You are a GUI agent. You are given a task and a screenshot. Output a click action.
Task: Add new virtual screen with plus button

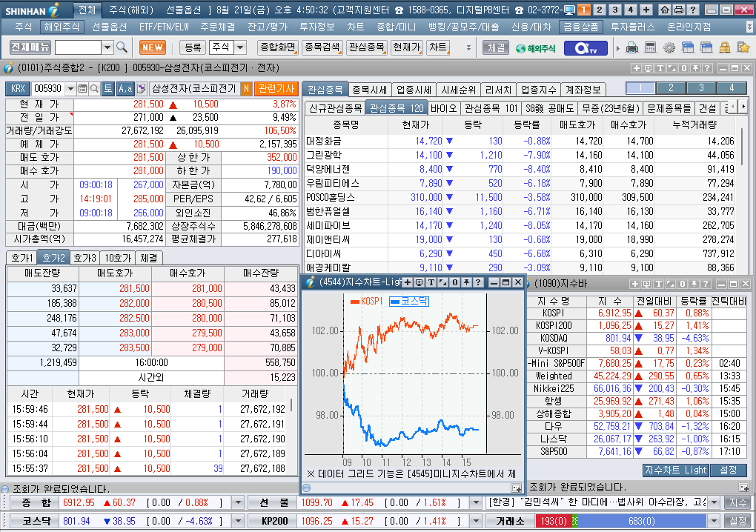point(646,10)
